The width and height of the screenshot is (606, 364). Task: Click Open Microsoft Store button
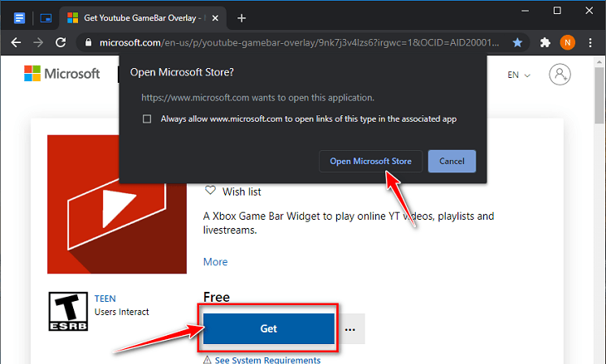click(370, 161)
